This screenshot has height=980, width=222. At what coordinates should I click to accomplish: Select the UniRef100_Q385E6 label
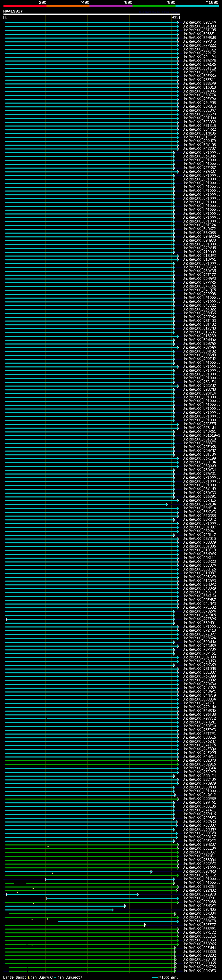[x=199, y=737]
